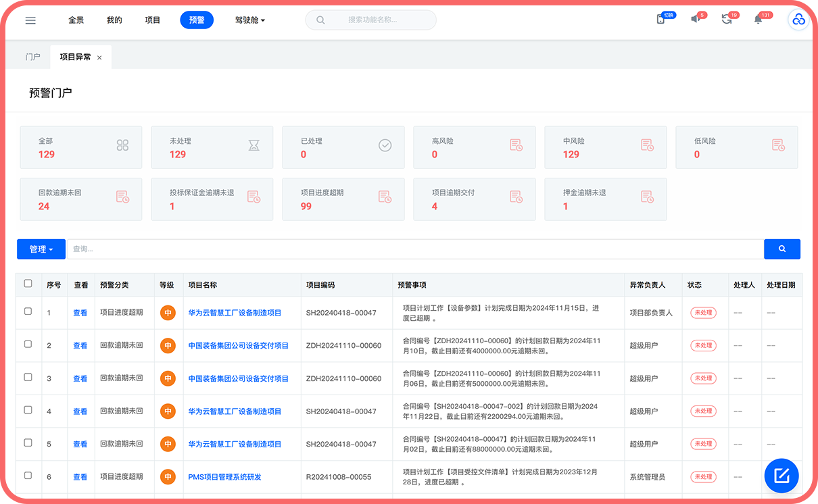Open PMS项目管理系统研发 project link
Image resolution: width=818 pixels, height=504 pixels.
coord(224,477)
